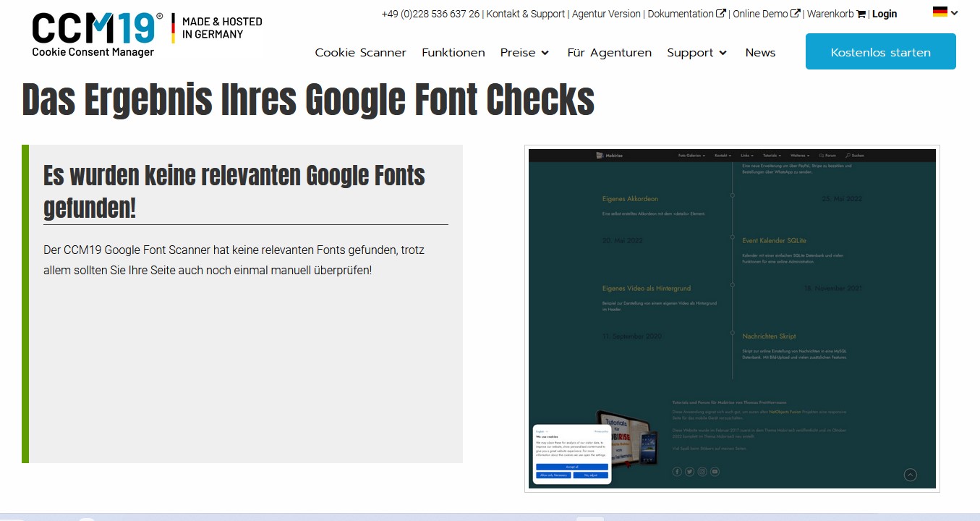Open the News page

point(760,53)
